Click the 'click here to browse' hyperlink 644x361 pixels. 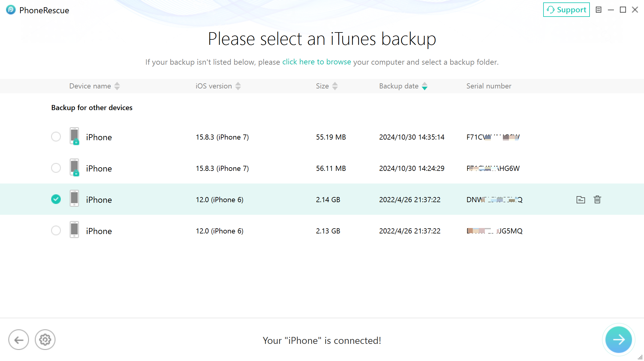(317, 62)
